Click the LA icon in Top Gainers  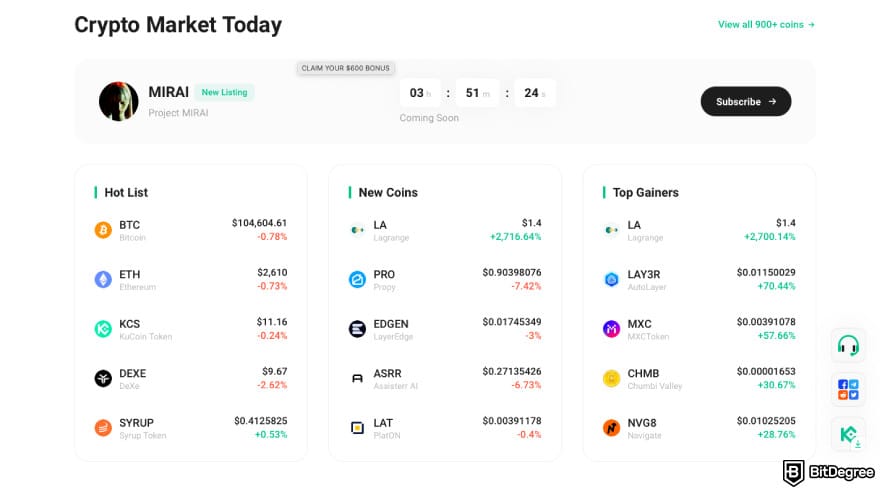[x=611, y=230]
